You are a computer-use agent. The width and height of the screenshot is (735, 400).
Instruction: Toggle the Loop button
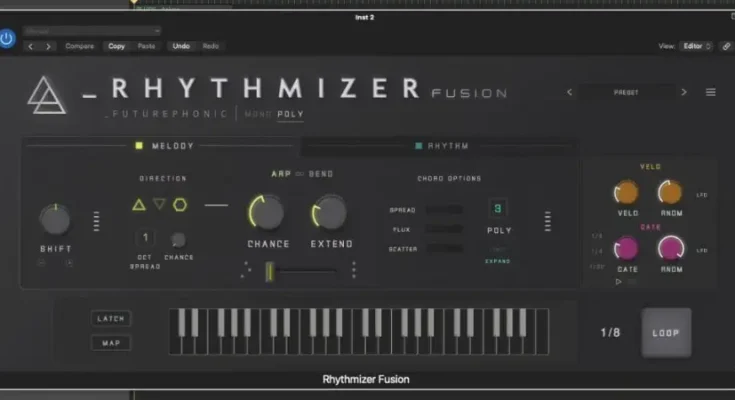point(665,332)
